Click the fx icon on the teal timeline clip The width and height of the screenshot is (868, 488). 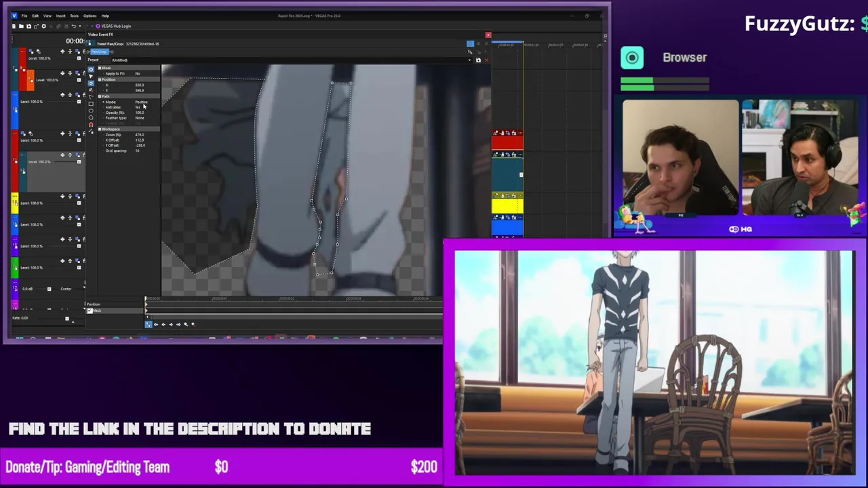click(514, 155)
